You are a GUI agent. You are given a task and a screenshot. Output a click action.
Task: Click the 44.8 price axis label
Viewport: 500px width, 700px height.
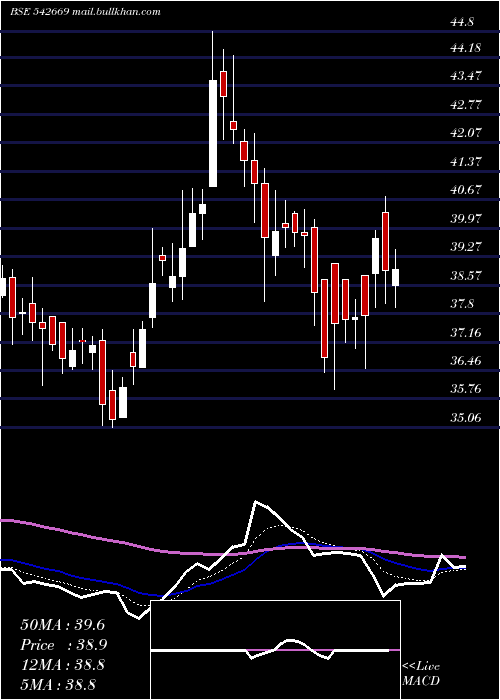pos(462,22)
